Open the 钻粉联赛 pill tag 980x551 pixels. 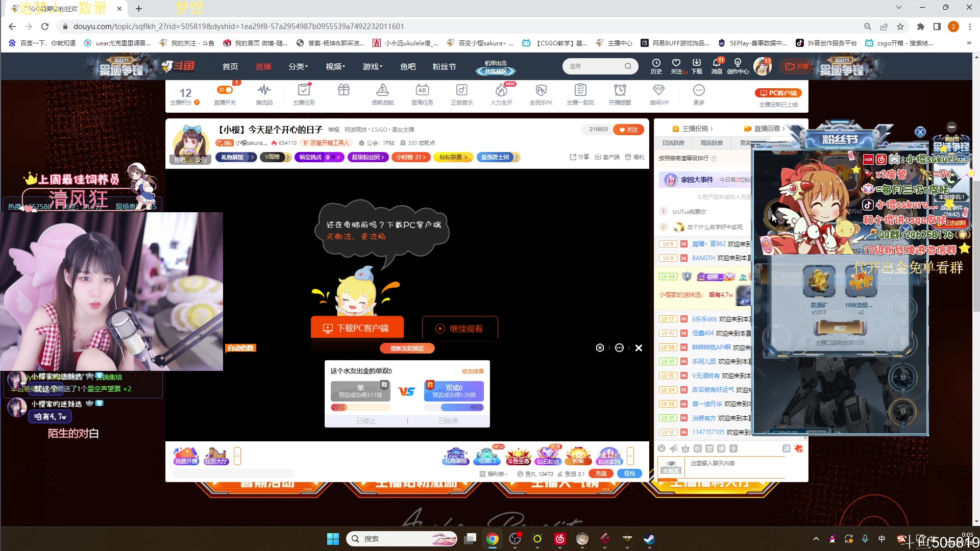(453, 157)
